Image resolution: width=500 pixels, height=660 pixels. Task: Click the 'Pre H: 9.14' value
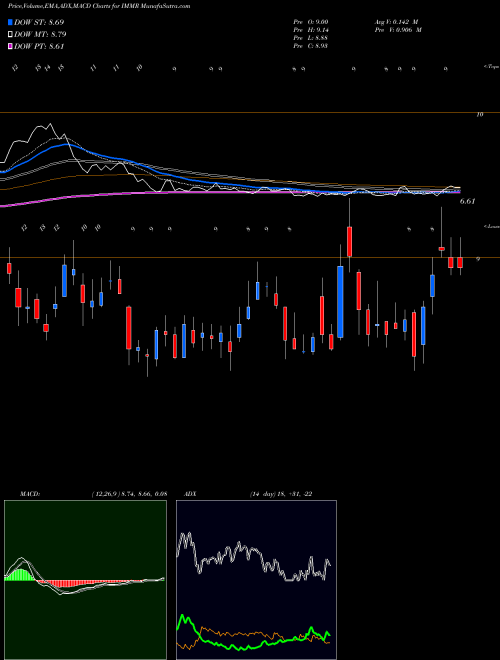click(x=311, y=30)
